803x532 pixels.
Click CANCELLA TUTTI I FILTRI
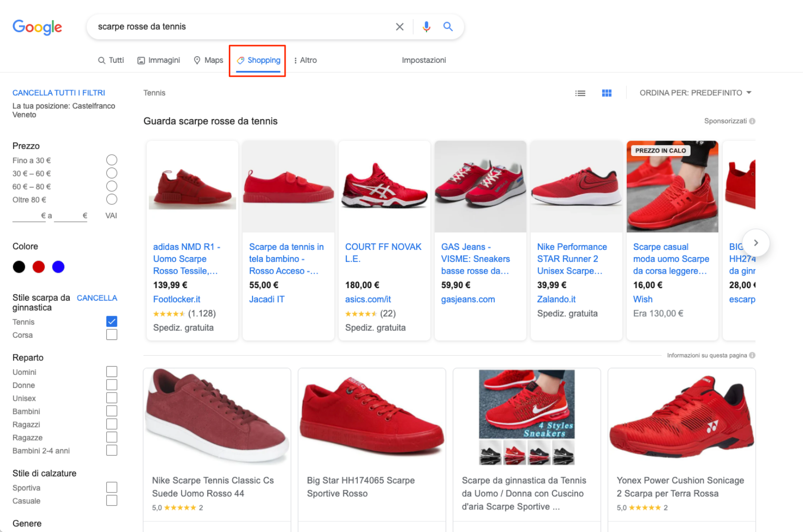pyautogui.click(x=59, y=92)
